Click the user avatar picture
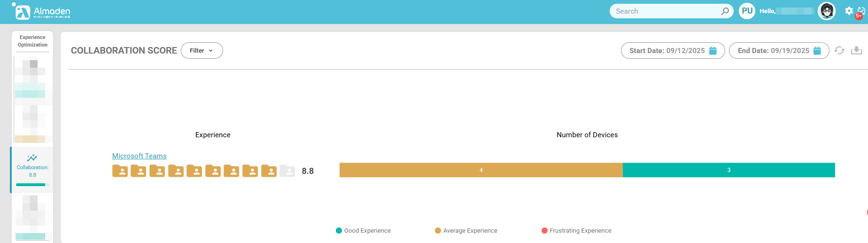This screenshot has width=868, height=243. coord(827,11)
